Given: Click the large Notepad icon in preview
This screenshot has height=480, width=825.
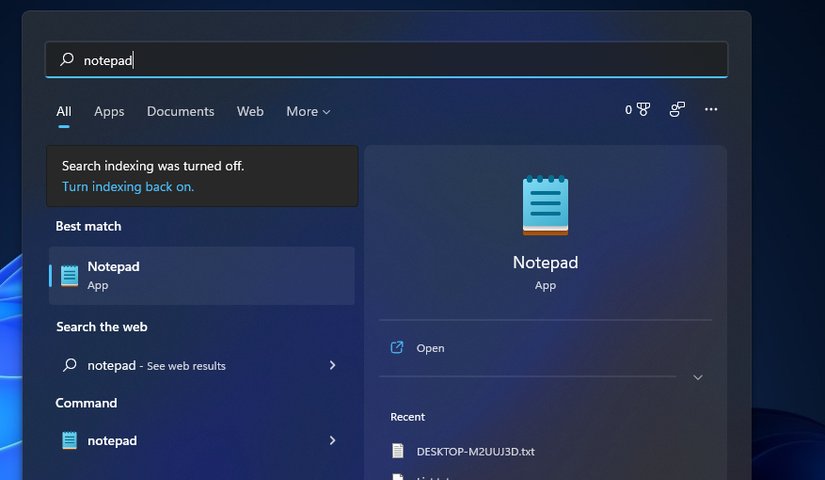Looking at the screenshot, I should [545, 206].
